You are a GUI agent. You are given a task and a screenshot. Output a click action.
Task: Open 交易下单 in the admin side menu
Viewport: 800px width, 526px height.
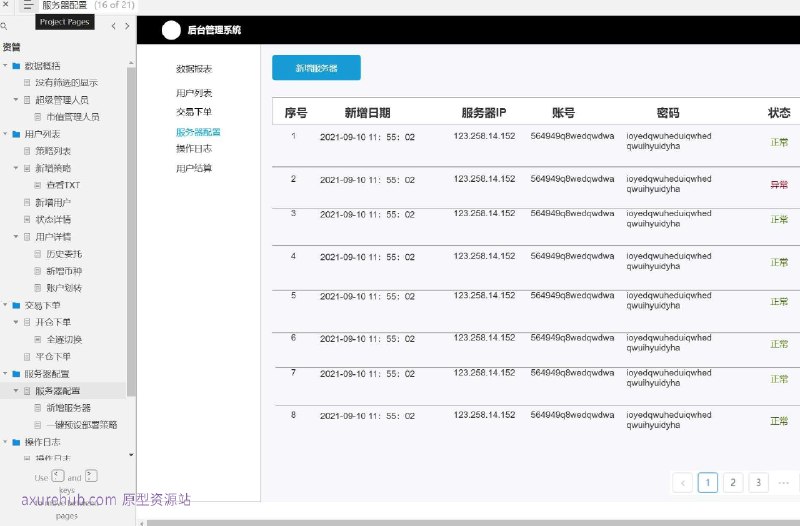point(194,112)
